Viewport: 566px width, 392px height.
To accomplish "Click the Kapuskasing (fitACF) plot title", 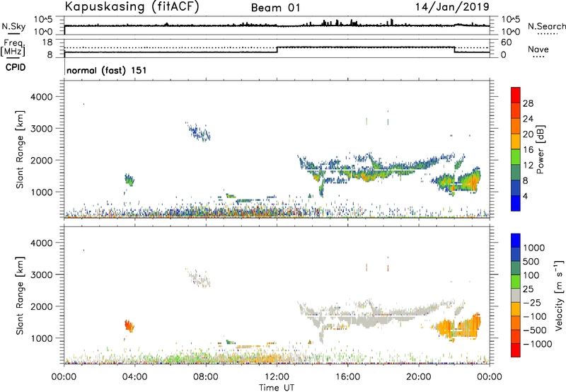I will (x=132, y=6).
